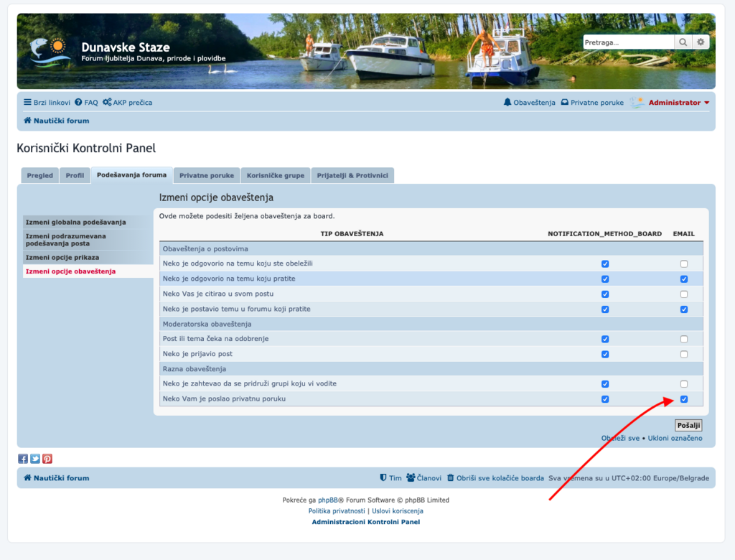Click the Dunavske Staze site title

(x=126, y=47)
